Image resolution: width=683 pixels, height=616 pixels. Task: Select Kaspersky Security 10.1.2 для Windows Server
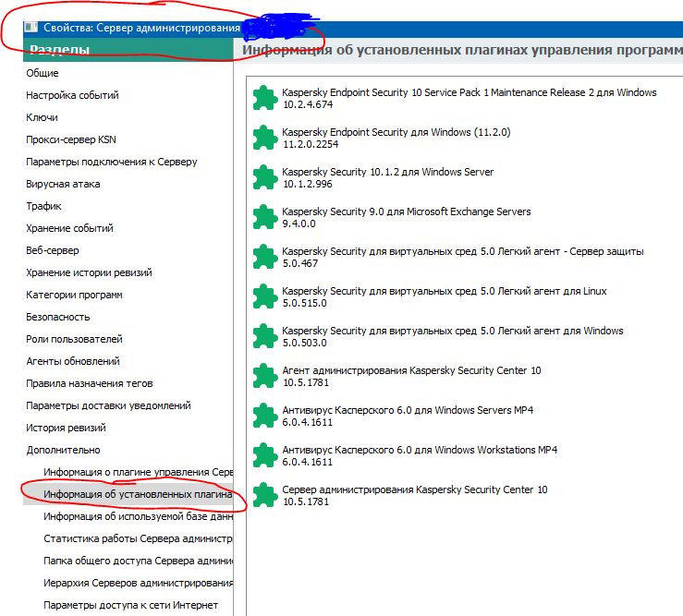pos(387,172)
